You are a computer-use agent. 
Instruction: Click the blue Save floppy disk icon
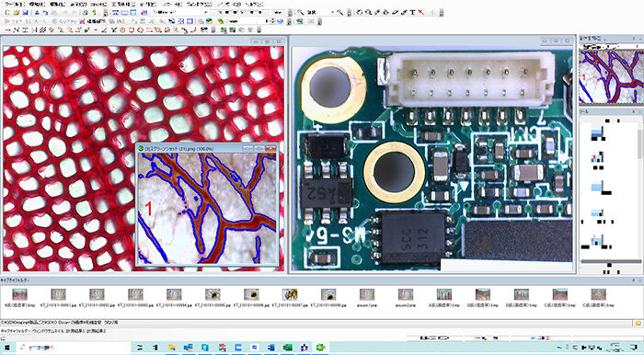pos(25,12)
